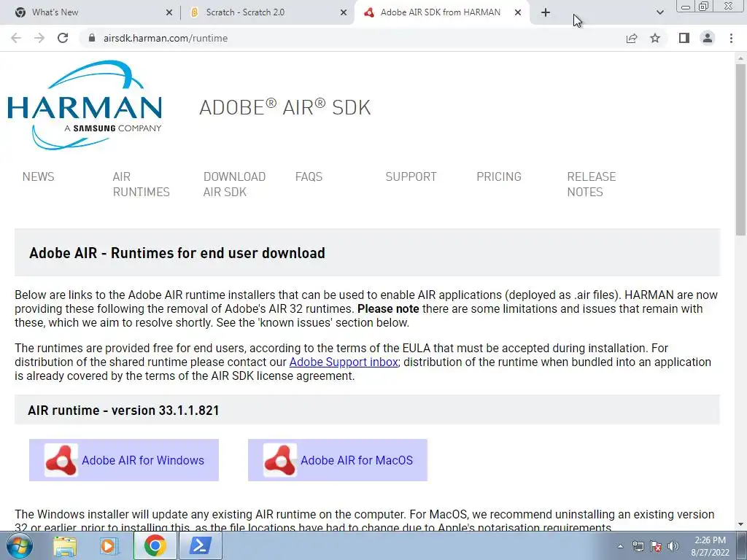Click the HARMAN logo
The width and height of the screenshot is (747, 560).
[85, 105]
